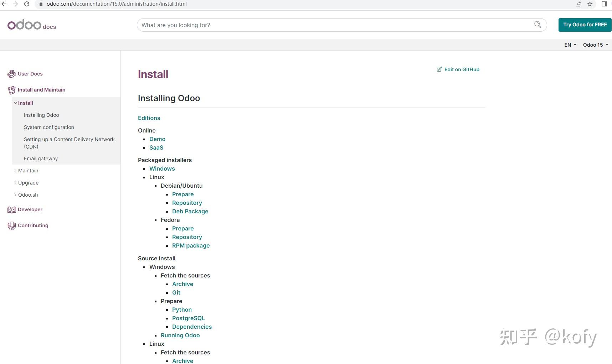Open System configuration in the sidebar
This screenshot has height=364, width=612.
tap(49, 127)
